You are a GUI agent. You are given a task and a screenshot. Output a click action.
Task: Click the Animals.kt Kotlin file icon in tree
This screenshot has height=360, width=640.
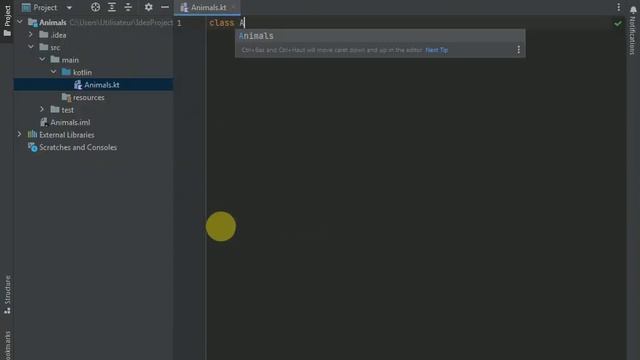click(78, 84)
